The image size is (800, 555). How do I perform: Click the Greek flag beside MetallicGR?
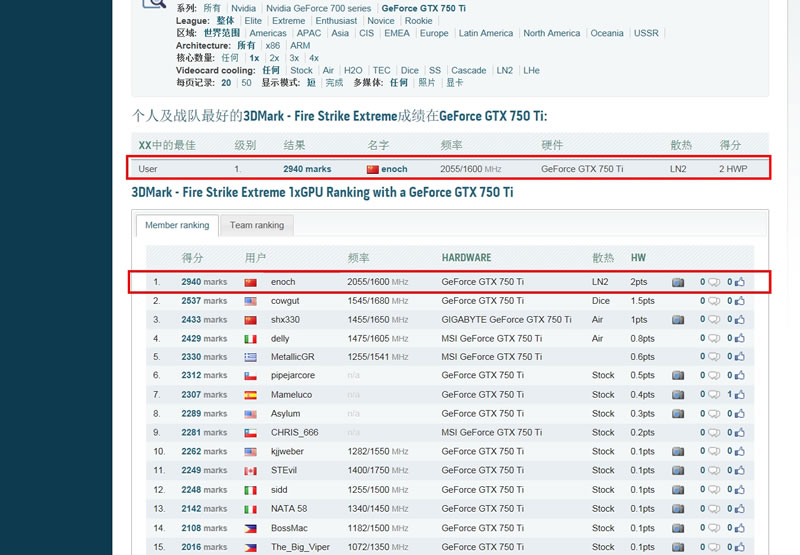point(250,357)
